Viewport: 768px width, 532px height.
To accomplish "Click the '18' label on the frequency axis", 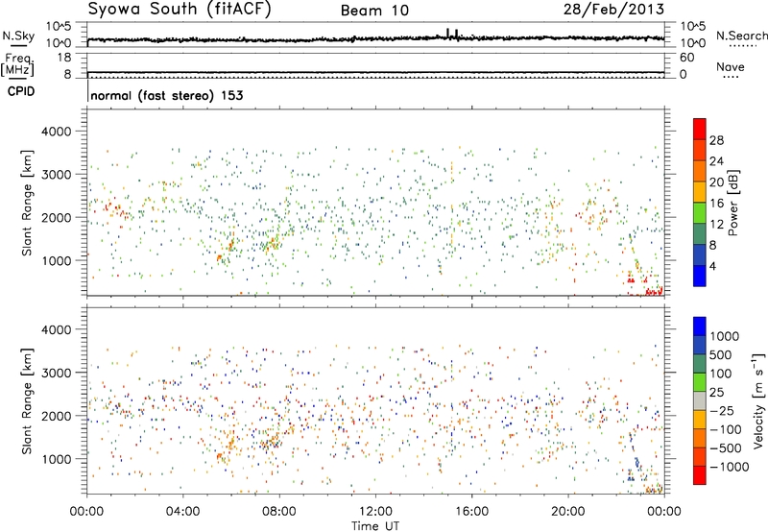I will (64, 58).
